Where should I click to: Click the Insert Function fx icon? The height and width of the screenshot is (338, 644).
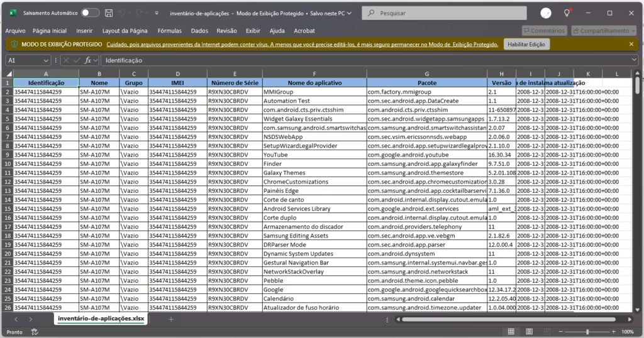(x=87, y=60)
